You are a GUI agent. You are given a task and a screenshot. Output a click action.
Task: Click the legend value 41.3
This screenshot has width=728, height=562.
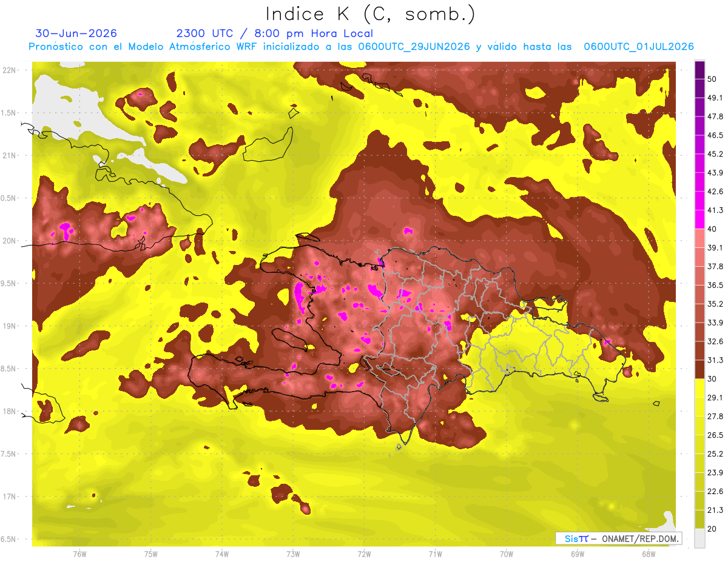(715, 210)
